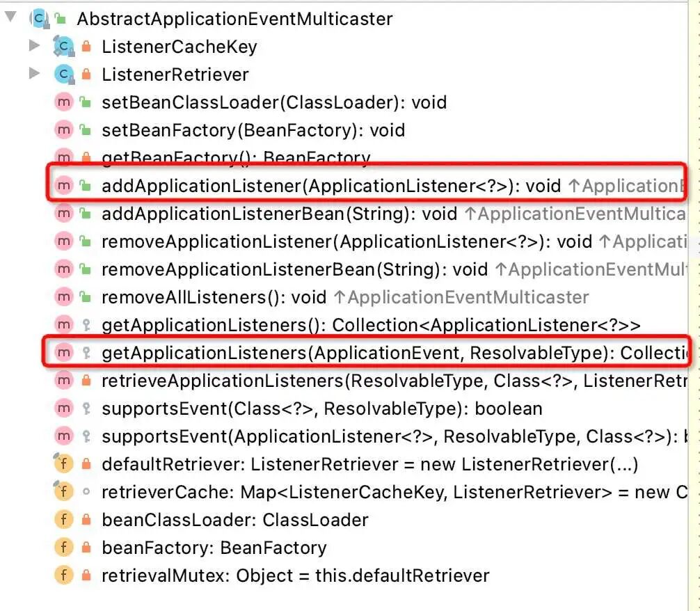Select retrieverCache: Map<ListenerCacheKey, ListenerRetriever> field
This screenshot has width=700, height=611.
coord(395,491)
